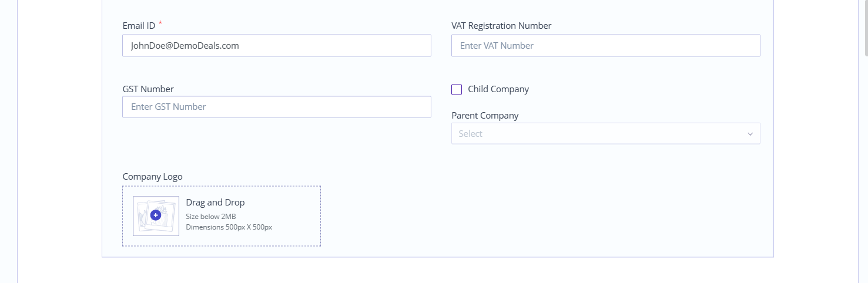Click the Child Company checkbox label

coord(498,89)
